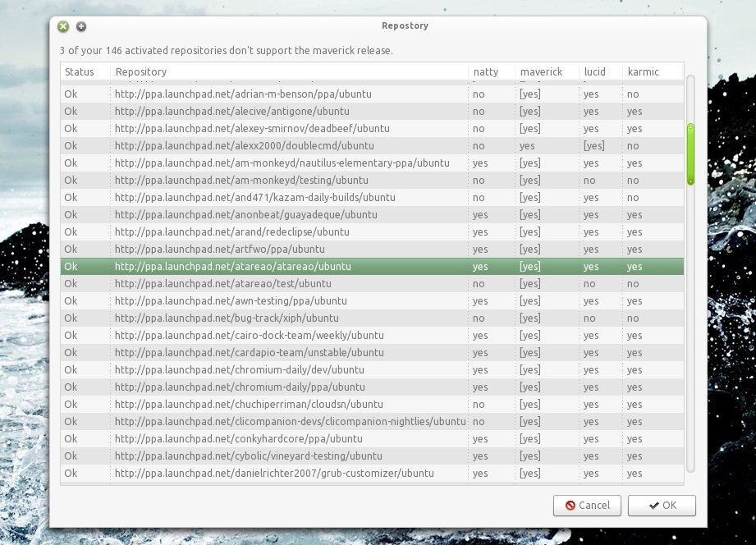Screen dimensions: 756x545
Task: Select the cybolic/vineyard-testing repository row
Action: 372,456
